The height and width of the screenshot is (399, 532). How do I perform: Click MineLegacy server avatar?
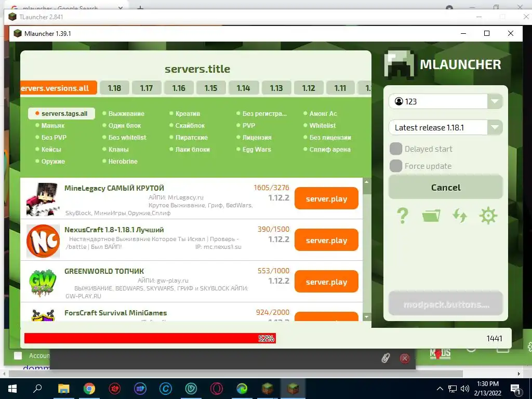43,199
